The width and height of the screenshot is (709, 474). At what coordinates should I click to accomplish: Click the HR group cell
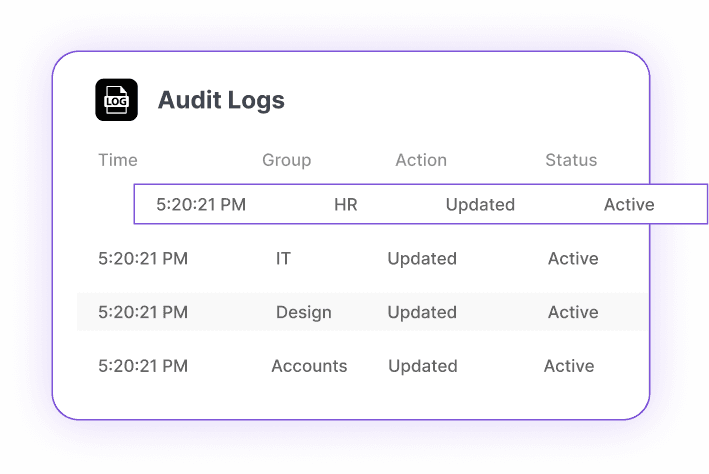(346, 205)
